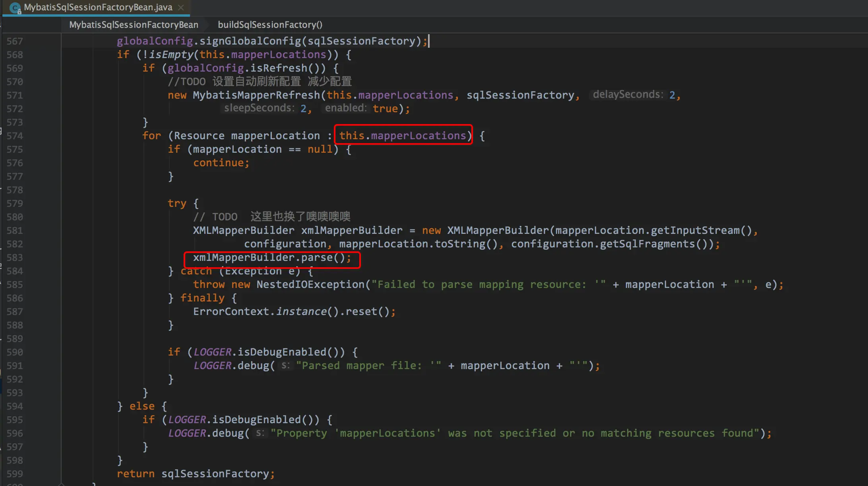The image size is (868, 486).
Task: Close the MybatisSqlSessionFactoryBean.java tab
Action: 181,8
